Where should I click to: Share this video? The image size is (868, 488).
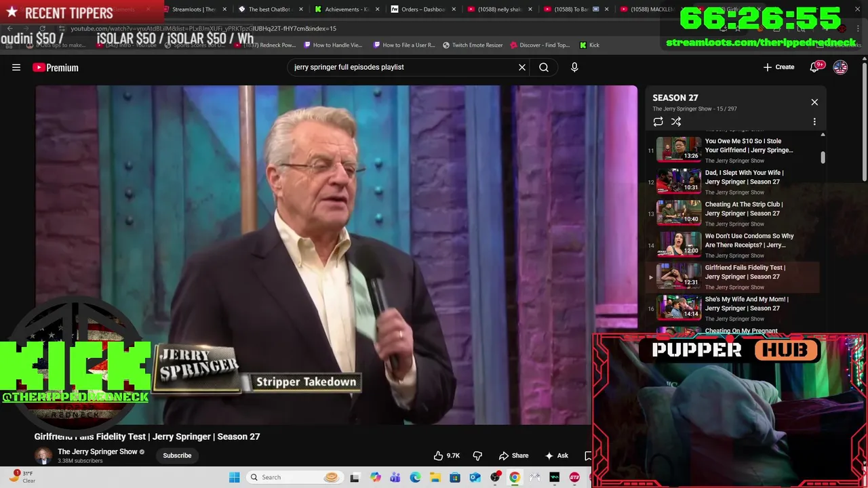[513, 455]
